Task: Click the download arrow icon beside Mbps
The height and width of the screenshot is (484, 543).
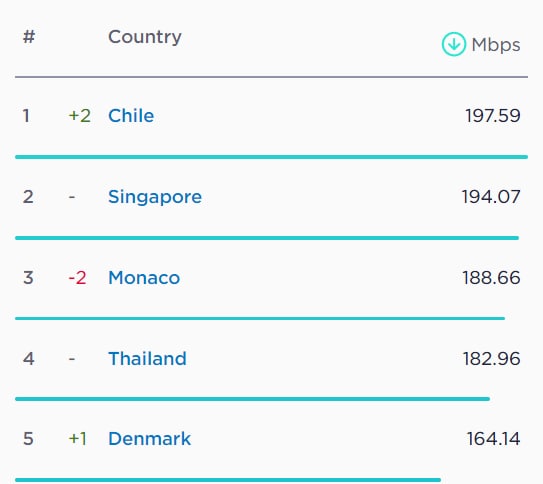Action: tap(454, 44)
